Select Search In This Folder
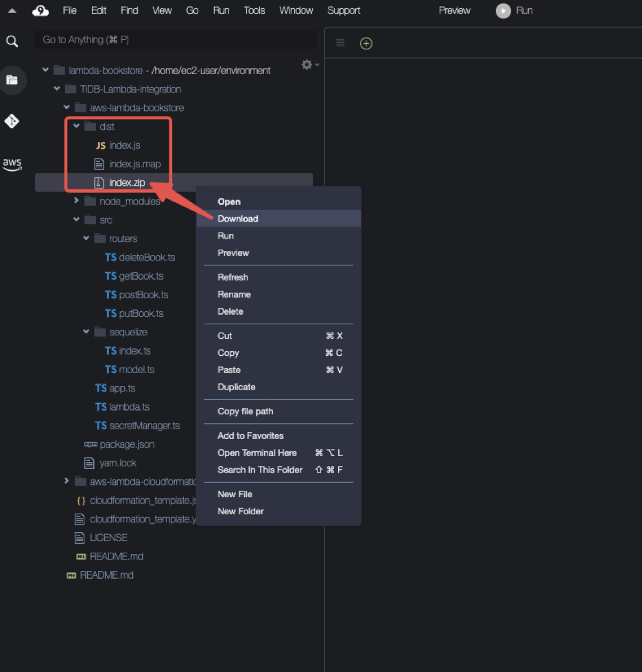This screenshot has width=642, height=672. coord(278,470)
